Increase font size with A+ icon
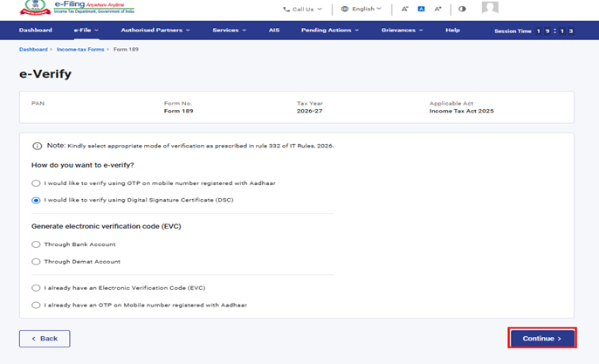Viewport: 599px width, 364px height. (x=437, y=9)
